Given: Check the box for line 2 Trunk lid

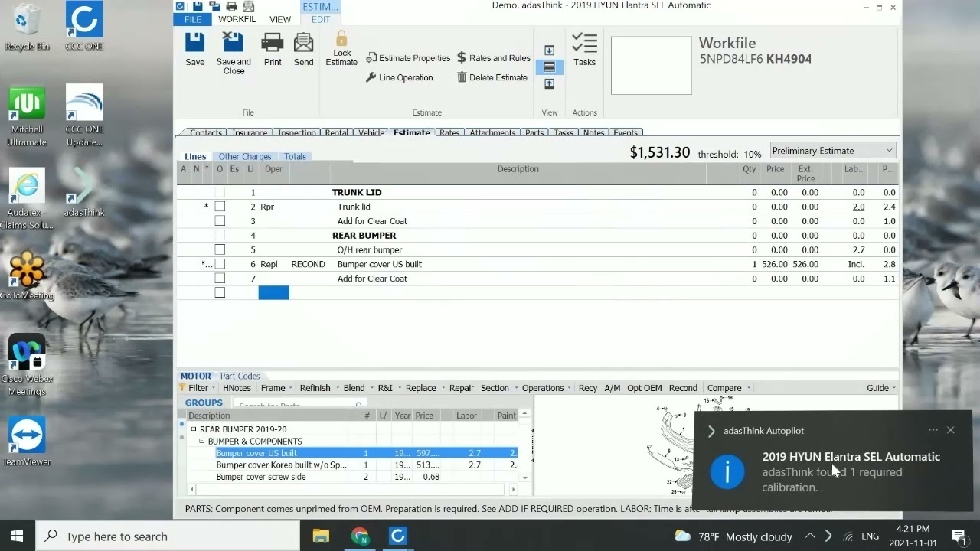Looking at the screenshot, I should click(220, 207).
